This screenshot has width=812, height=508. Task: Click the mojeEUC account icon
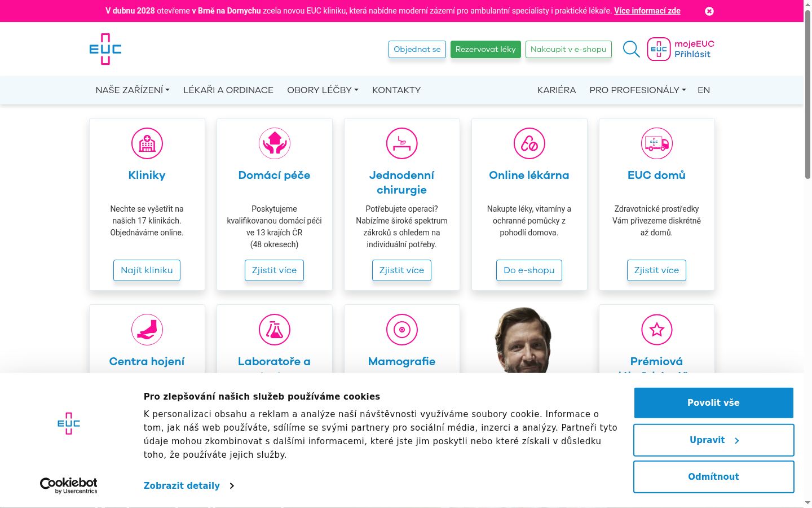(x=659, y=49)
